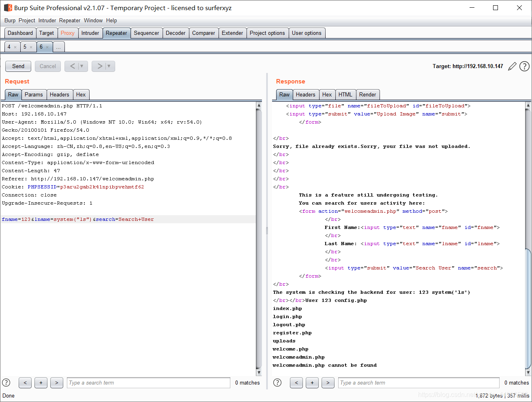The width and height of the screenshot is (532, 402).
Task: Open back history dropdown arrow
Action: (x=82, y=66)
